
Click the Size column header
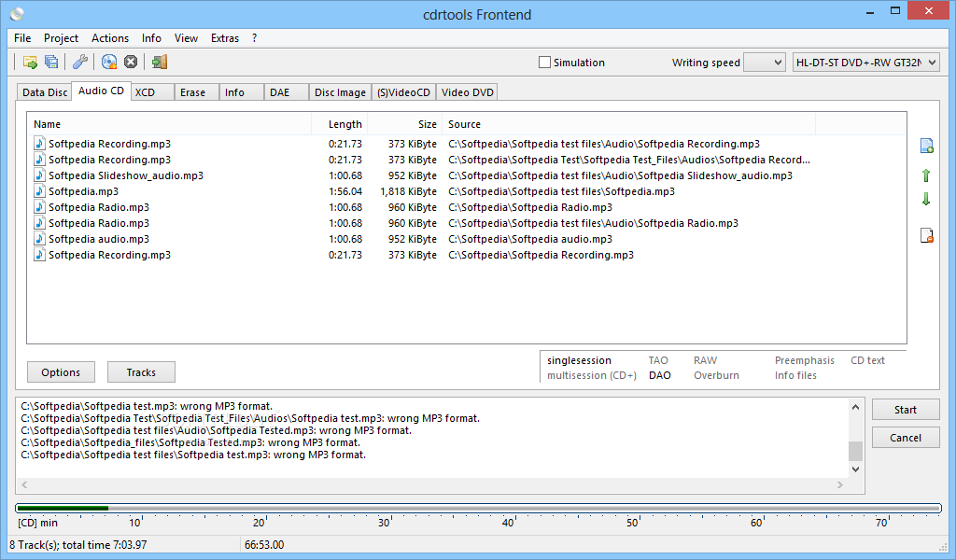click(404, 124)
